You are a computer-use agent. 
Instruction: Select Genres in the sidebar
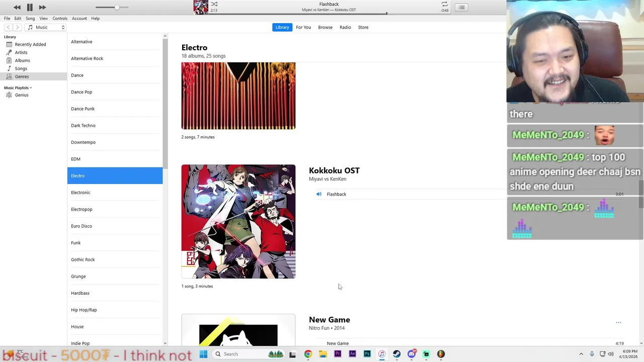point(33,76)
